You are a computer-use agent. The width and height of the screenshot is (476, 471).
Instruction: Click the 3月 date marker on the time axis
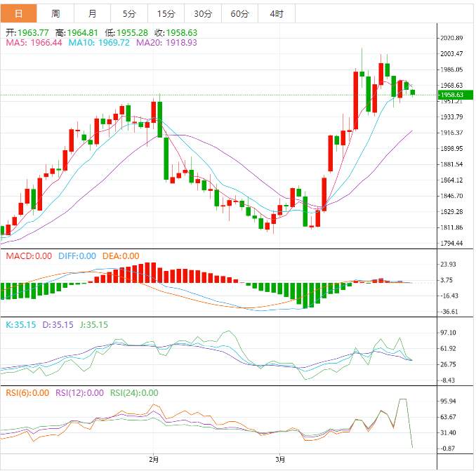(280, 460)
